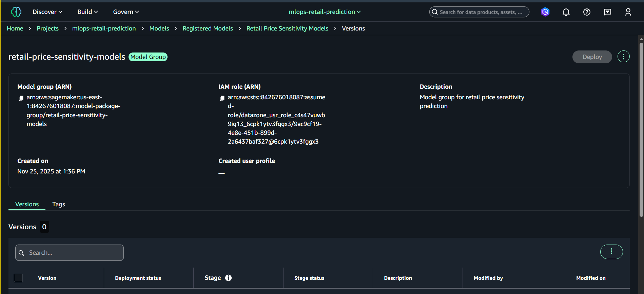Click the Deploy button
The height and width of the screenshot is (294, 644).
592,57
